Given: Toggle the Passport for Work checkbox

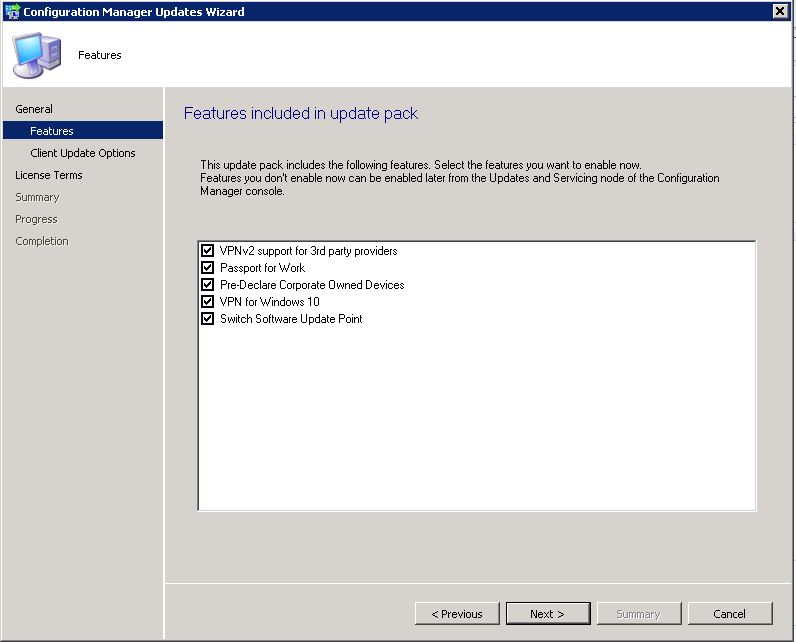Looking at the screenshot, I should 207,267.
